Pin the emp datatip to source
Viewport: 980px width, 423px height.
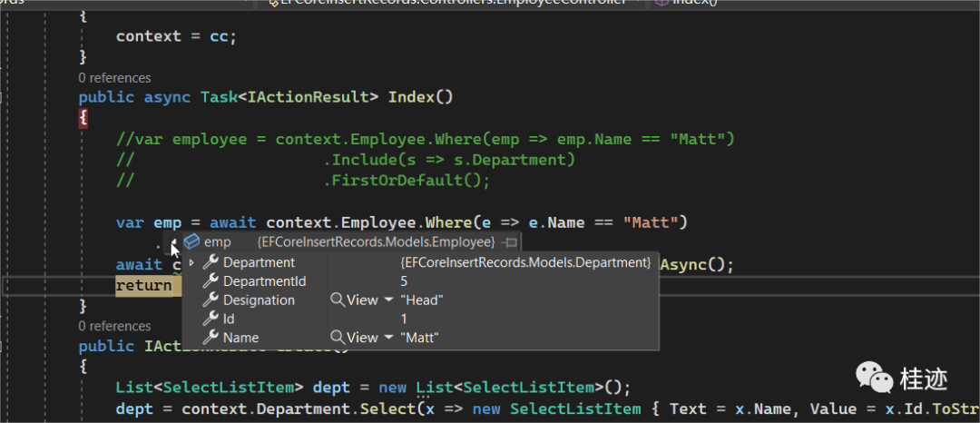pyautogui.click(x=510, y=241)
